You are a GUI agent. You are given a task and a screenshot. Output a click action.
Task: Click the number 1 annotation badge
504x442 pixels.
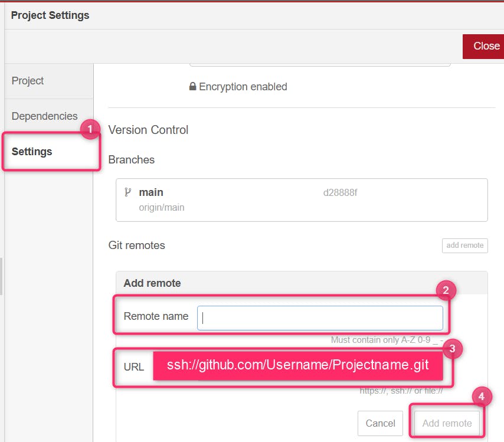tap(90, 130)
